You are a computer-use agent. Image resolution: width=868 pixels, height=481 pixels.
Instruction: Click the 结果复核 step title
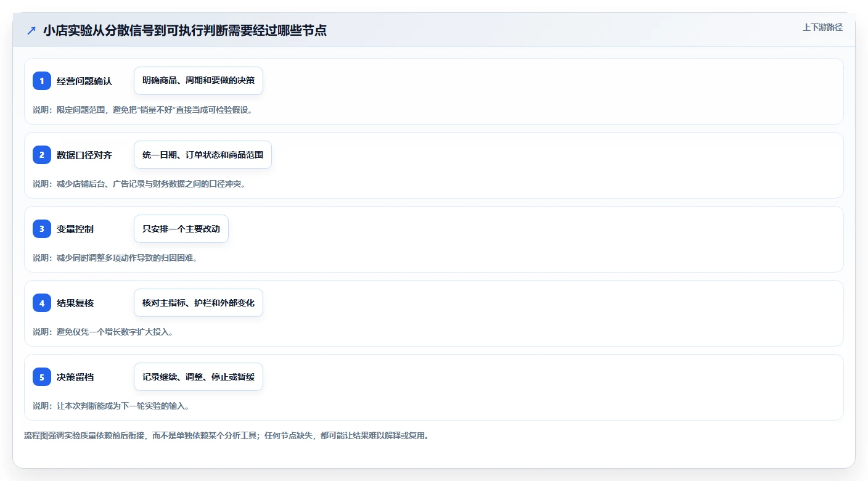click(75, 303)
